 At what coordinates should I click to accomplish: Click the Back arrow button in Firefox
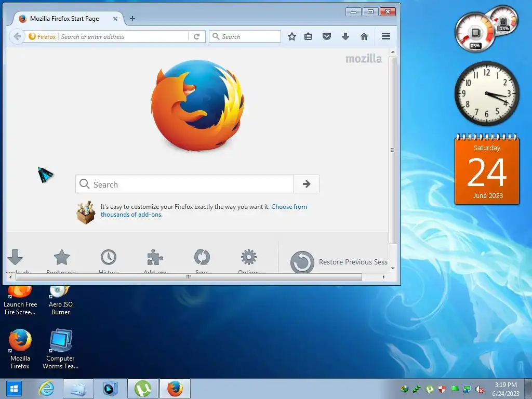pos(17,36)
